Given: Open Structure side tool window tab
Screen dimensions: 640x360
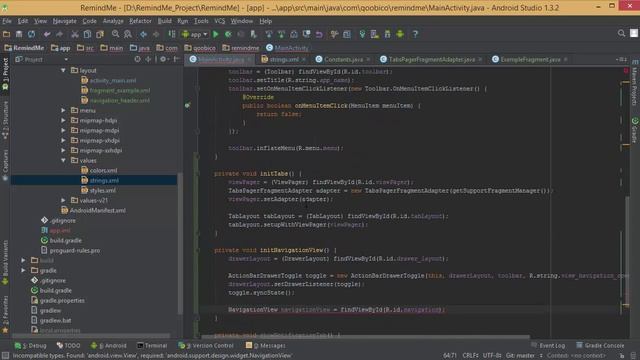Looking at the screenshot, I should pos(5,119).
